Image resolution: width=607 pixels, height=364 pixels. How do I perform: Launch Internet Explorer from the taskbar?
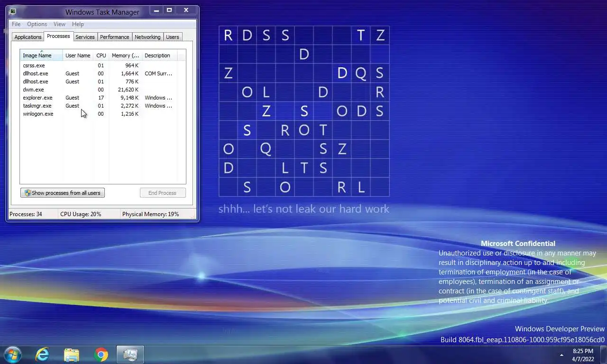(x=42, y=355)
